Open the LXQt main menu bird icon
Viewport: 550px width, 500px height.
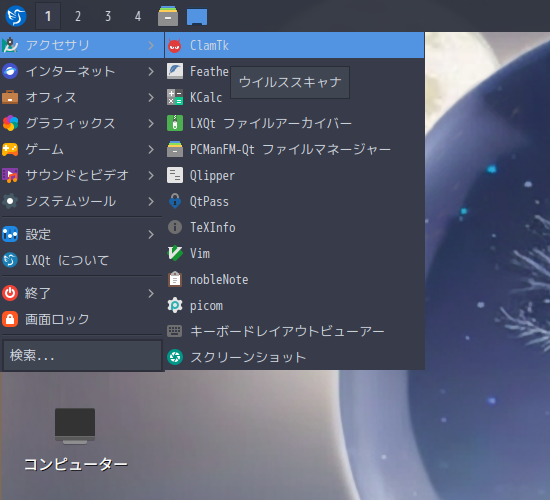[x=16, y=16]
